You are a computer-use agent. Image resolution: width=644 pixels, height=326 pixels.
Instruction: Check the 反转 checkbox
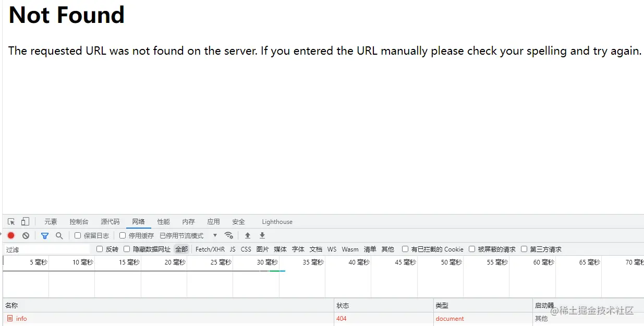click(x=100, y=249)
